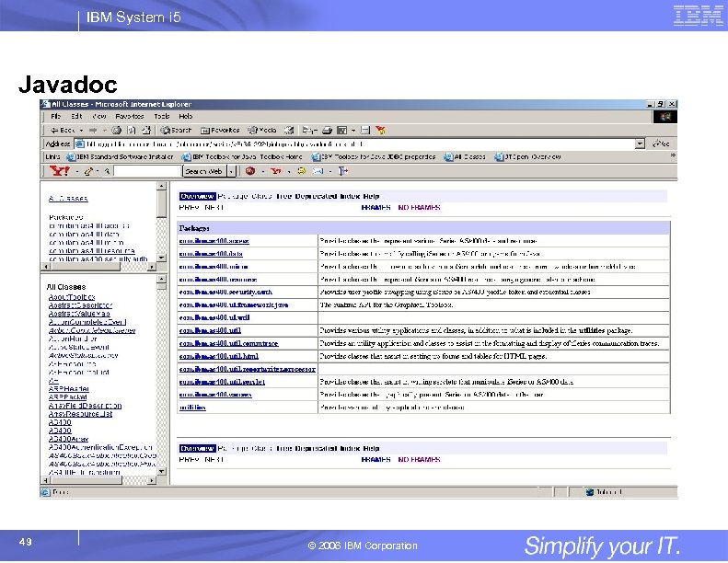The image size is (728, 563).
Task: Open the Media toolbar button
Action: (262, 131)
